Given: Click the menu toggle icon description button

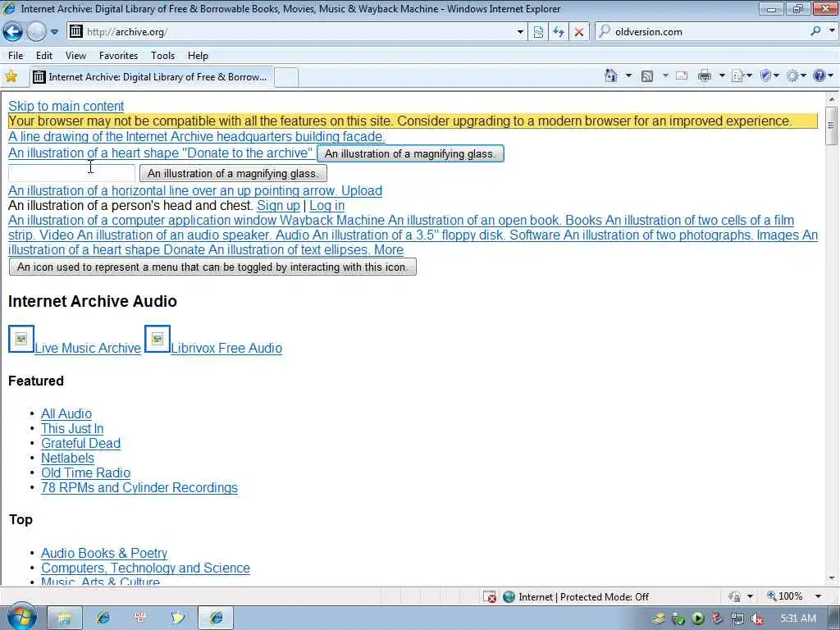Looking at the screenshot, I should (212, 267).
